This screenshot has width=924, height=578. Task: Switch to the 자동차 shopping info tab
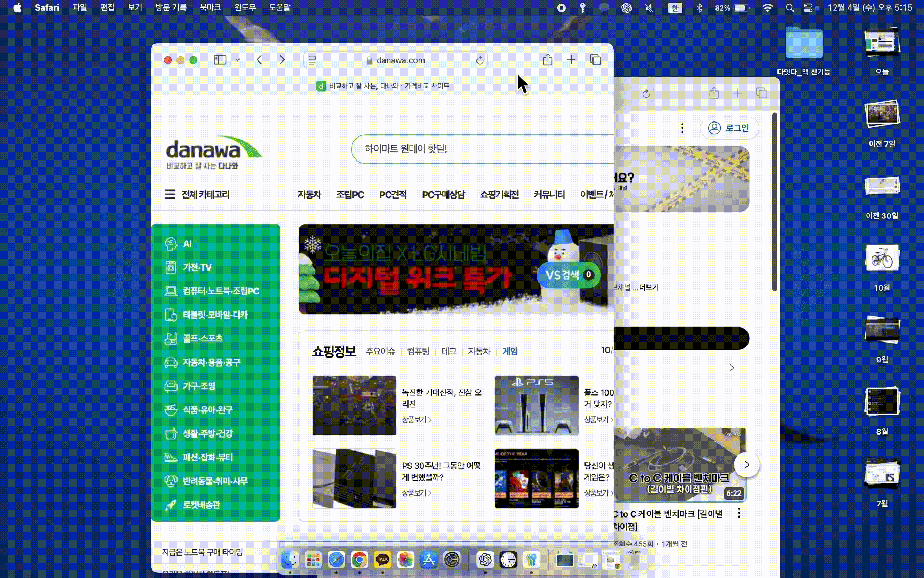(x=479, y=352)
